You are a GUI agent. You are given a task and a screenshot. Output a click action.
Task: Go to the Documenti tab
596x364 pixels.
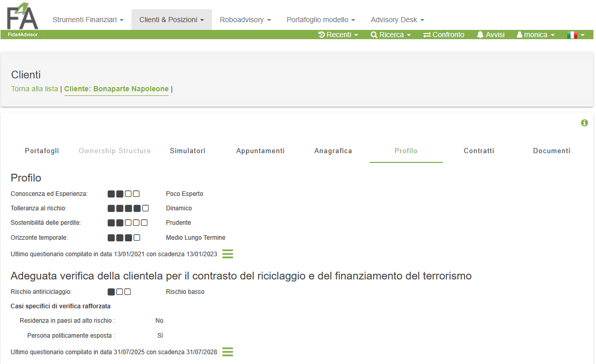tap(552, 151)
